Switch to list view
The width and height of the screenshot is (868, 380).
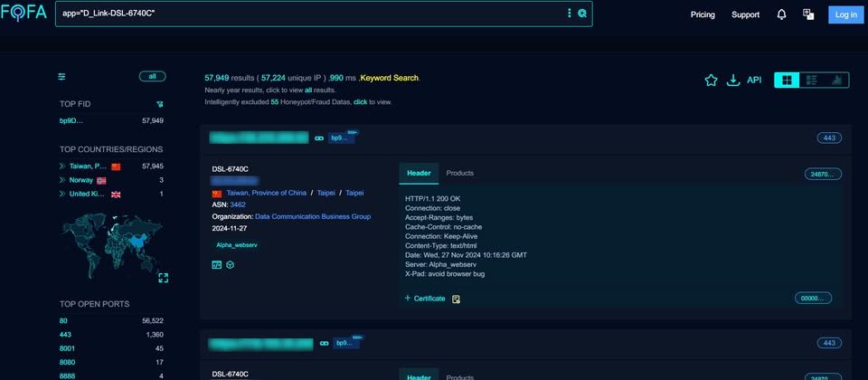[812, 81]
